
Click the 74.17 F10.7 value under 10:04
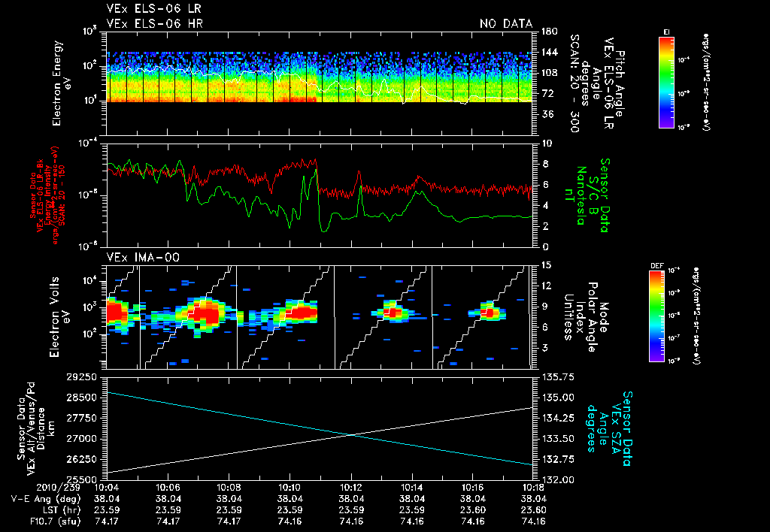[x=107, y=521]
